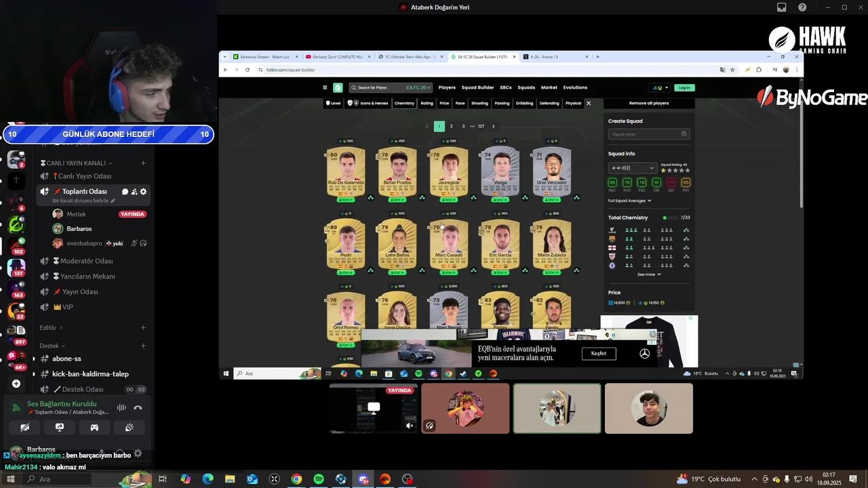
Task: Create channel in CANLI YAYIN KANALI category
Action: point(143,163)
